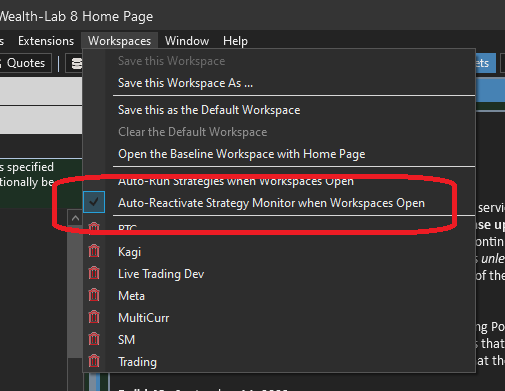The height and width of the screenshot is (391, 505).
Task: Open the Help menu
Action: (235, 41)
